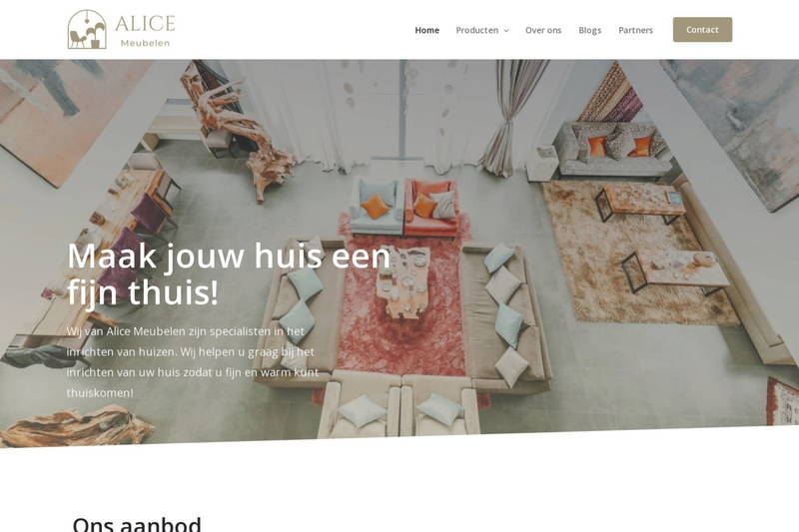Click the Contact button
The width and height of the screenshot is (799, 532).
tap(702, 30)
